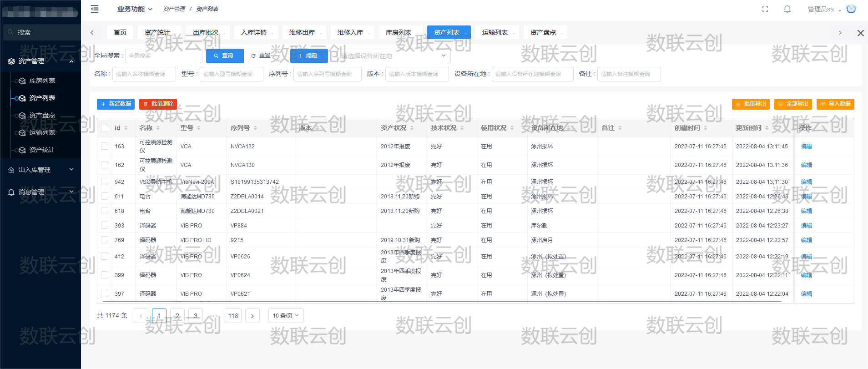This screenshot has height=369, width=868.
Task: Click 导入数据 button
Action: click(x=835, y=104)
